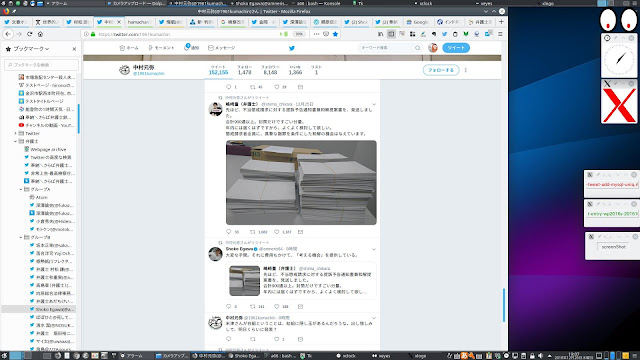Close the bookmarks sidebar with the X
The height and width of the screenshot is (360, 640).
[x=74, y=49]
